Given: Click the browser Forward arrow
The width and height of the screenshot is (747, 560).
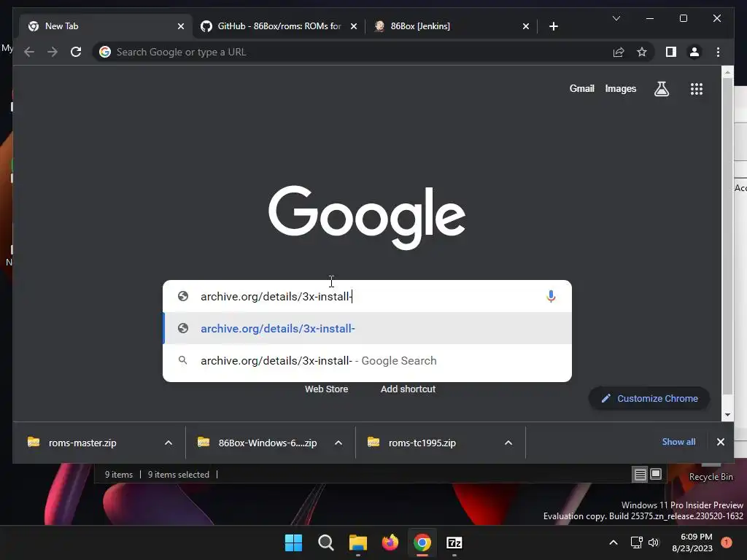Looking at the screenshot, I should coord(53,52).
